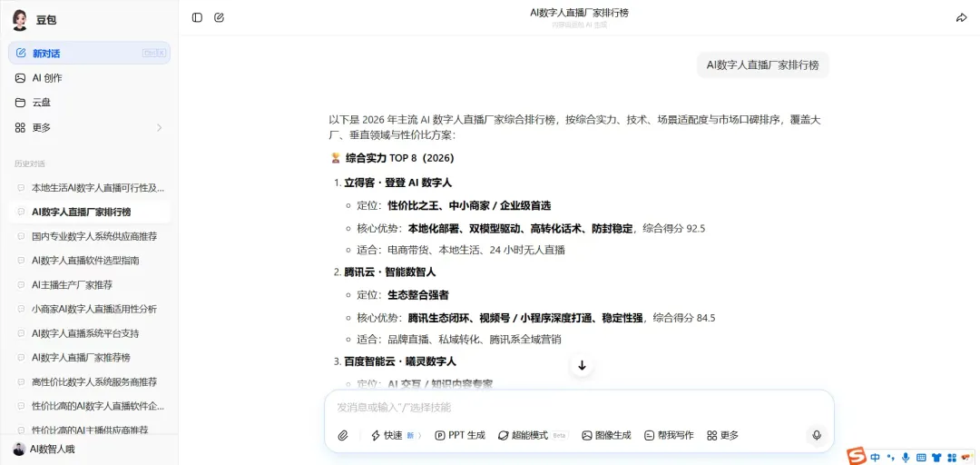The width and height of the screenshot is (980, 465).
Task: Click the scroll-to-bottom arrow button
Action: pos(582,365)
